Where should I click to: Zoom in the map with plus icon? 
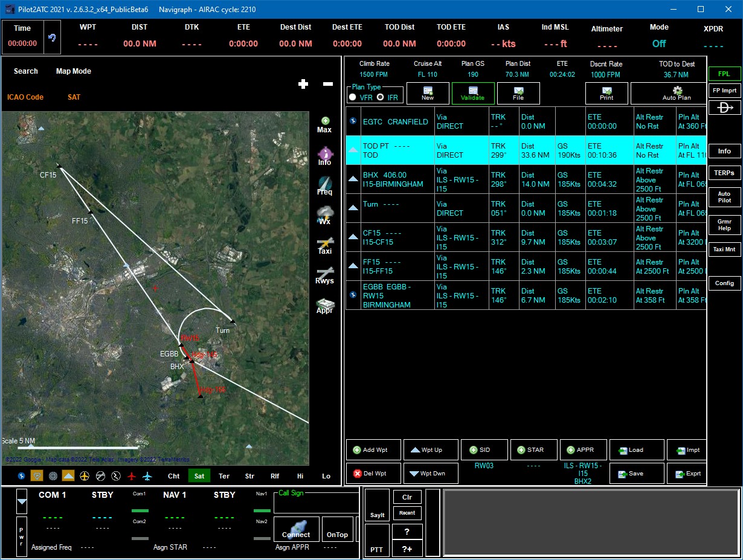(x=303, y=84)
